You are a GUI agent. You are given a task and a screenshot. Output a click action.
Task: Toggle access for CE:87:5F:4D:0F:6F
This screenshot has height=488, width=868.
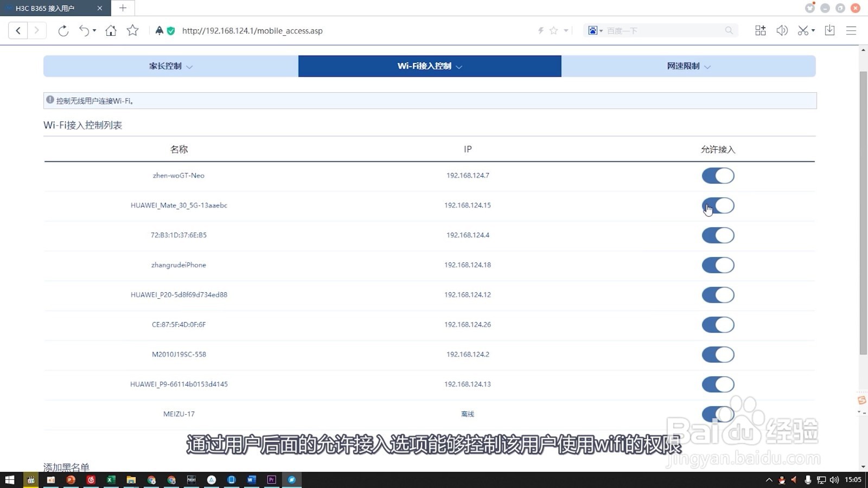[x=718, y=325]
